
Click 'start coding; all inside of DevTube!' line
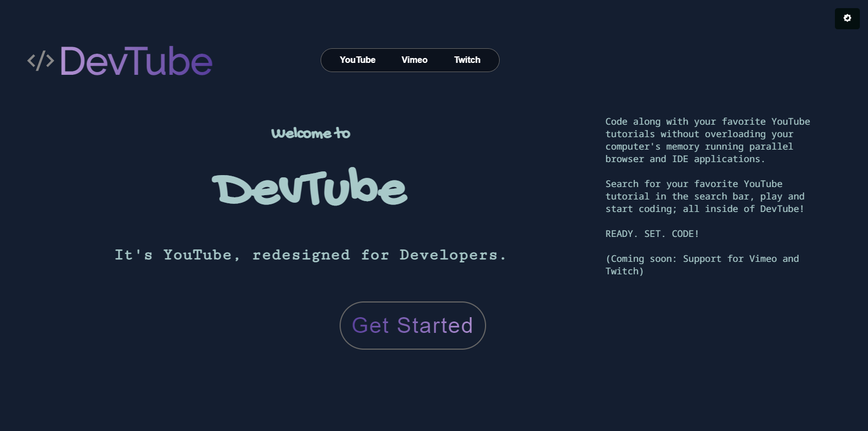704,209
